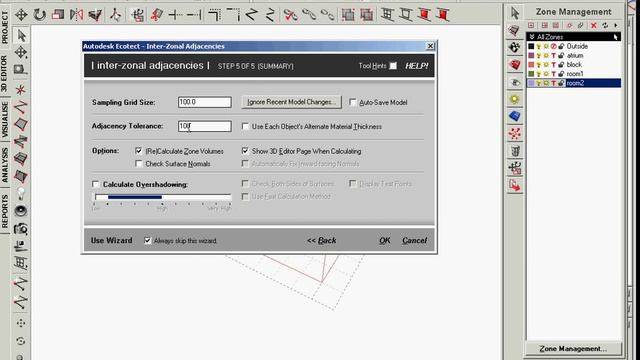Switch to the ANALYSIS side tab
This screenshot has width=640, height=360.
[4, 165]
